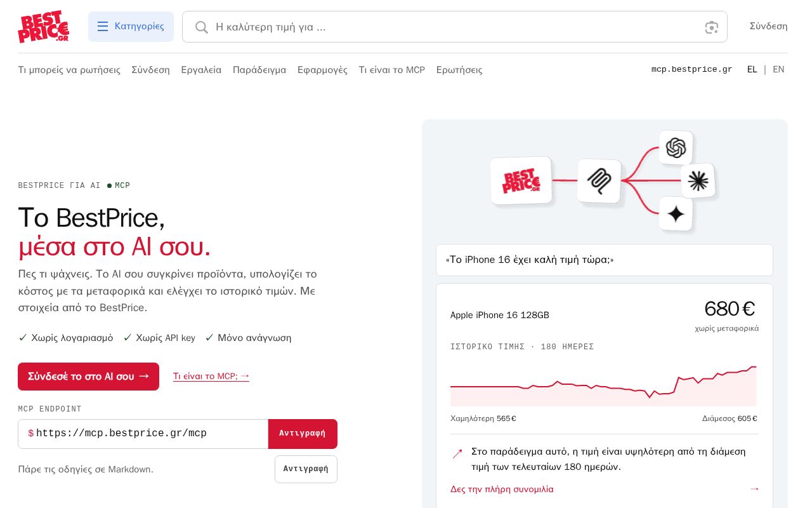
Task: Open the Κατηγορίες categories menu
Action: (x=131, y=27)
